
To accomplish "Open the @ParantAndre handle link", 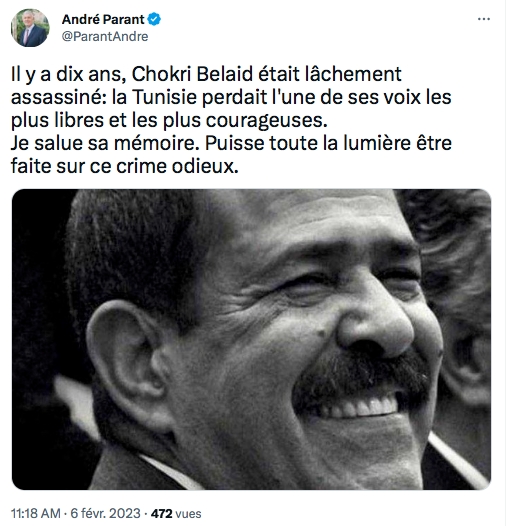I will click(x=105, y=36).
